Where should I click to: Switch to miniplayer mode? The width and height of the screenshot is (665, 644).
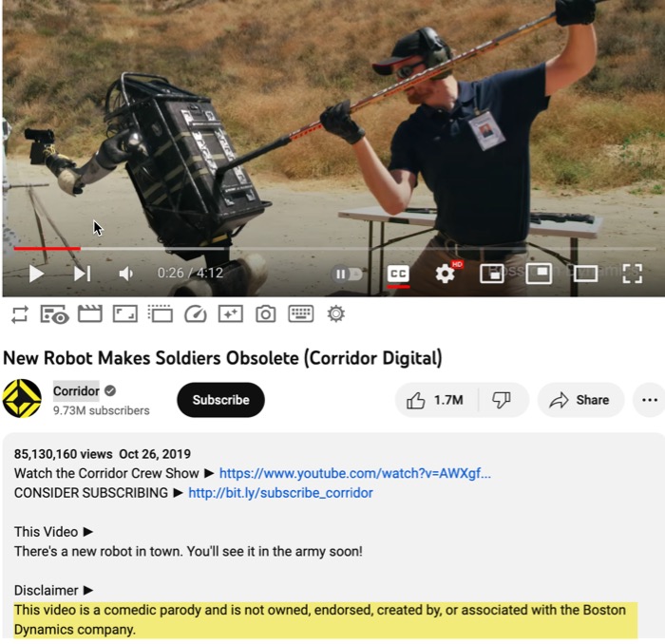[x=492, y=274]
